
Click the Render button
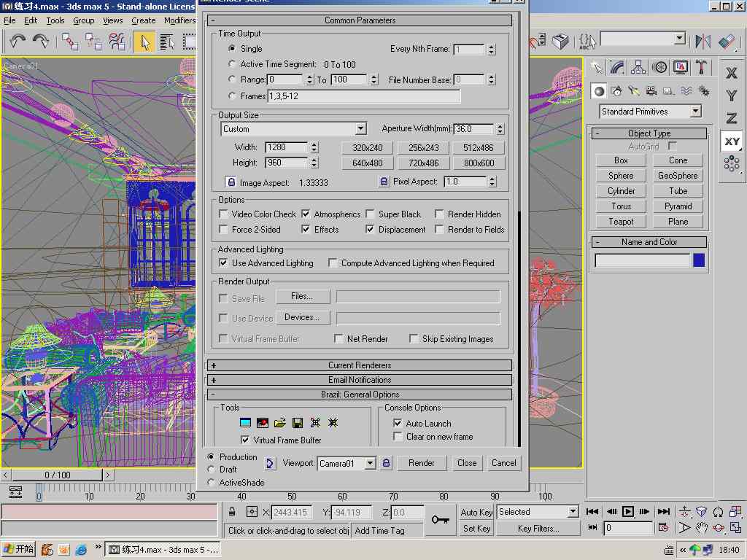(x=421, y=463)
